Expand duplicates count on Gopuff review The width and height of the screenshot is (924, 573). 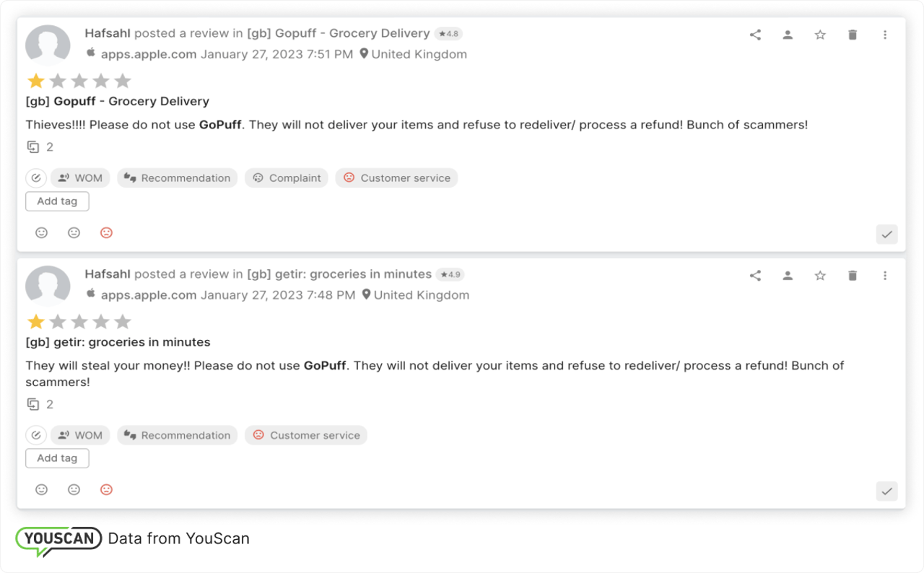pyautogui.click(x=40, y=147)
